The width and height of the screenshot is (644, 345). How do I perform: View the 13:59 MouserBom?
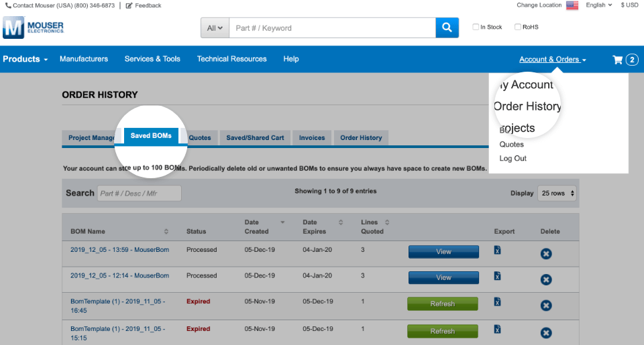(443, 252)
